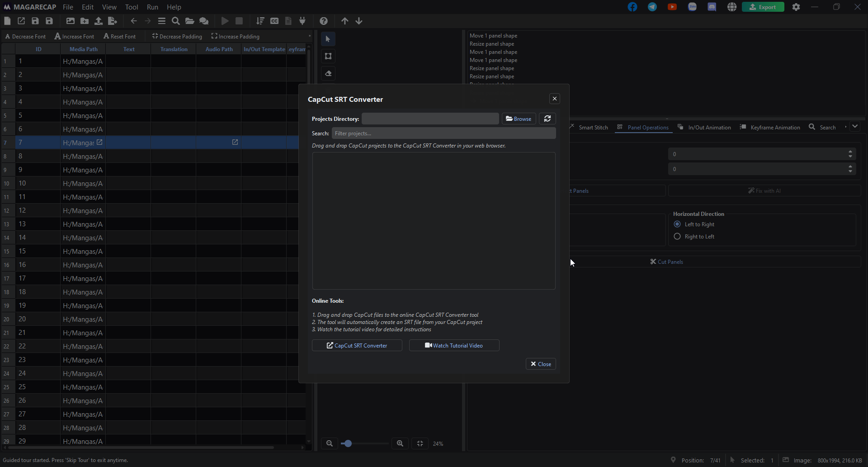Click Close button at dialog bottom
868x467 pixels.
point(541,364)
